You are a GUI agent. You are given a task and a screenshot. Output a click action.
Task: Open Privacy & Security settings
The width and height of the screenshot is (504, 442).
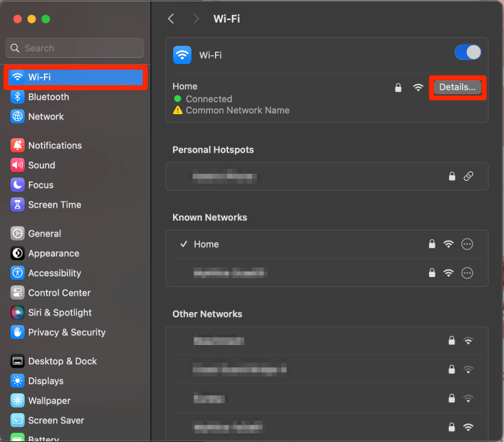click(x=67, y=332)
